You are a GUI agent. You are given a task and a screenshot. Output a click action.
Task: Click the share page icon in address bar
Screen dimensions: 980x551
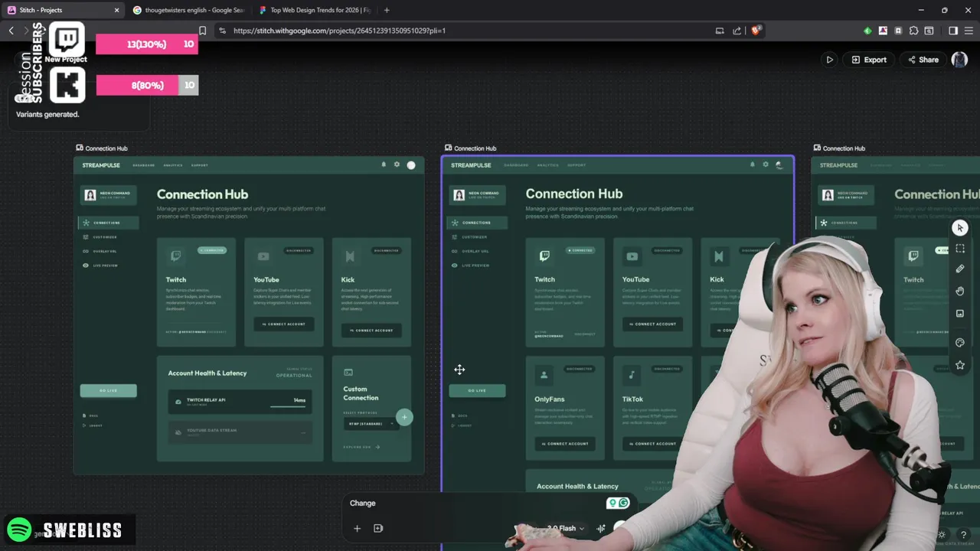pyautogui.click(x=737, y=31)
